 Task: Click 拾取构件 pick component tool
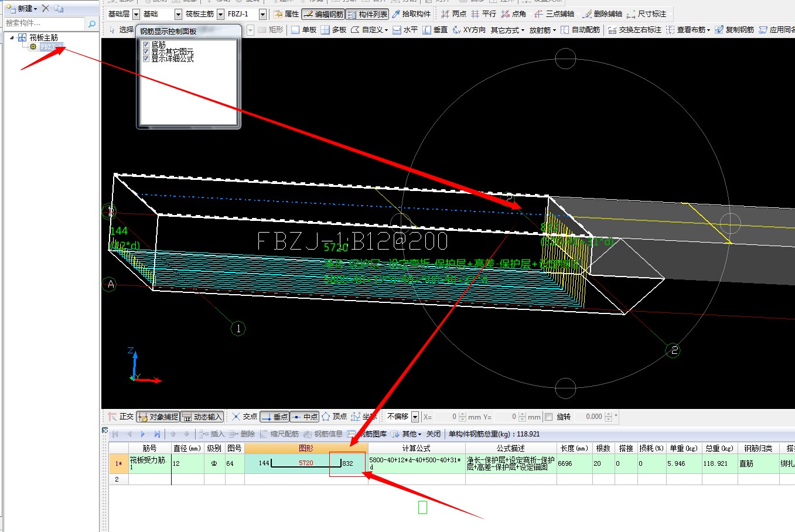[x=411, y=14]
